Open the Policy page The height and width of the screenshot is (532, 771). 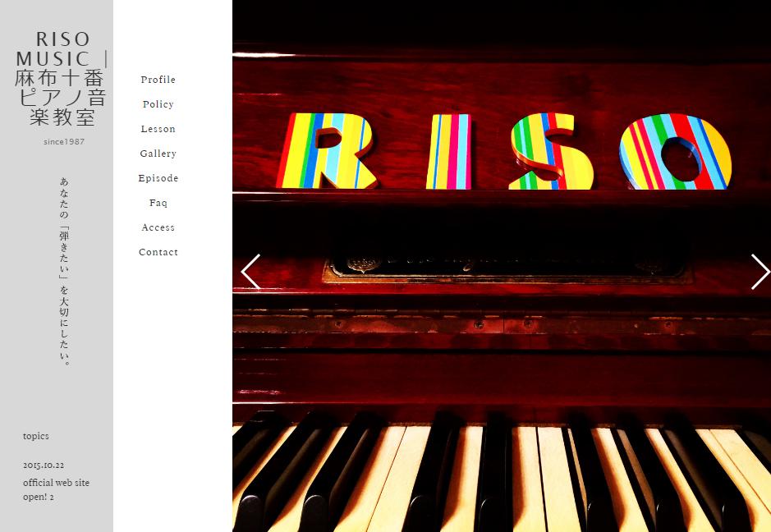[158, 104]
